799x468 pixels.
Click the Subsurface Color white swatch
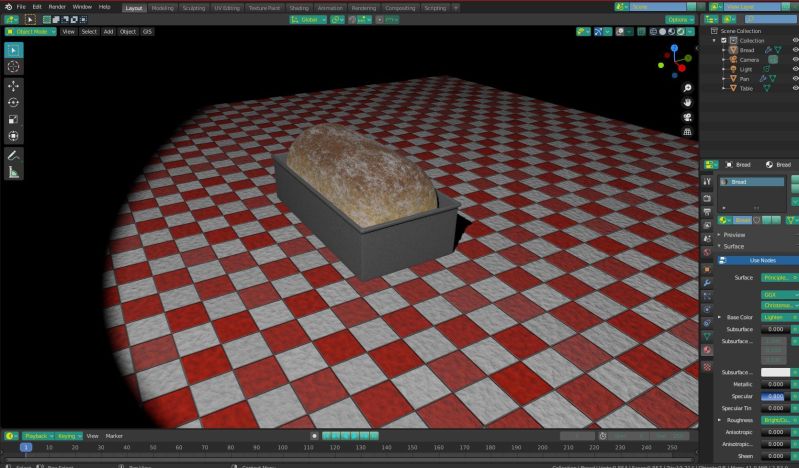[x=776, y=372]
